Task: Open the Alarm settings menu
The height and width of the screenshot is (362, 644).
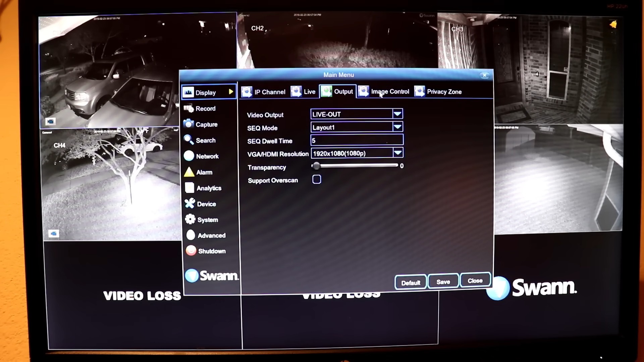Action: coord(204,172)
